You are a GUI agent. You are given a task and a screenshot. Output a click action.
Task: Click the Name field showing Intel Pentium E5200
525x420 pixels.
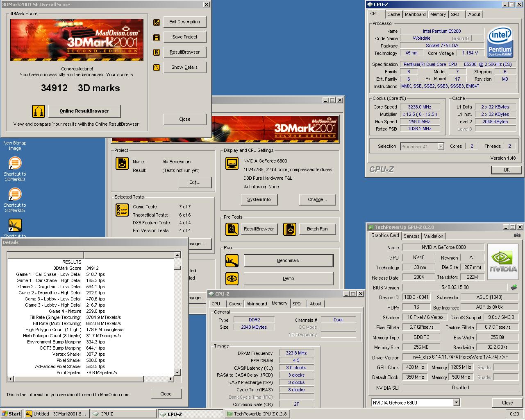442,31
